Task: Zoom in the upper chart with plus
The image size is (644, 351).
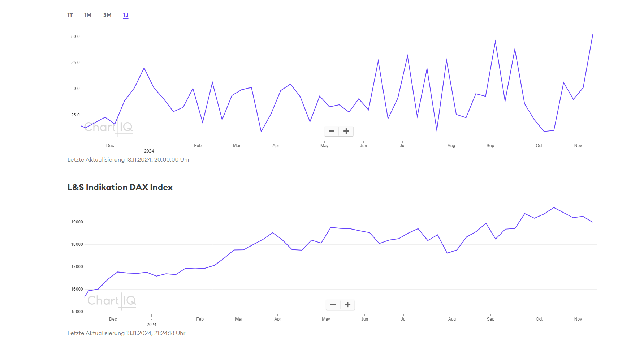Action: 346,131
